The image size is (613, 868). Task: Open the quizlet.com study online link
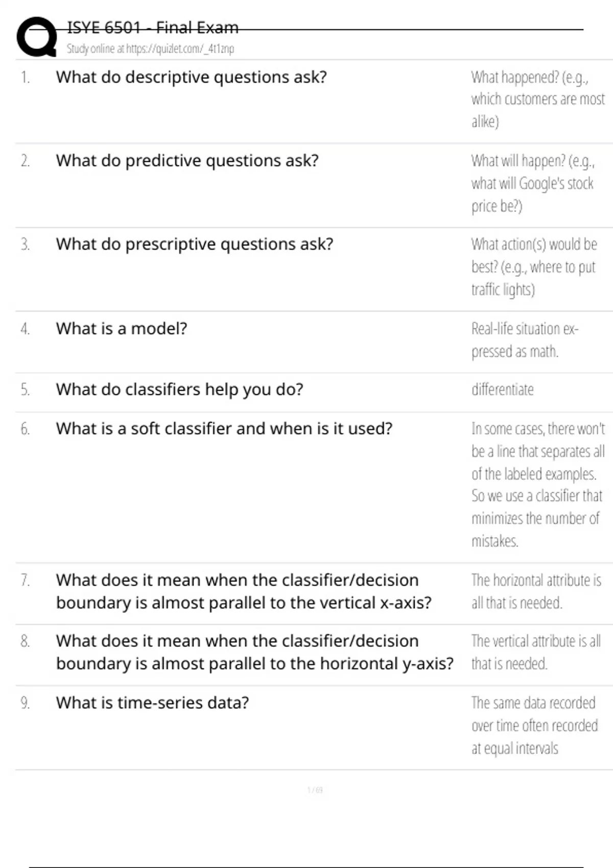150,49
